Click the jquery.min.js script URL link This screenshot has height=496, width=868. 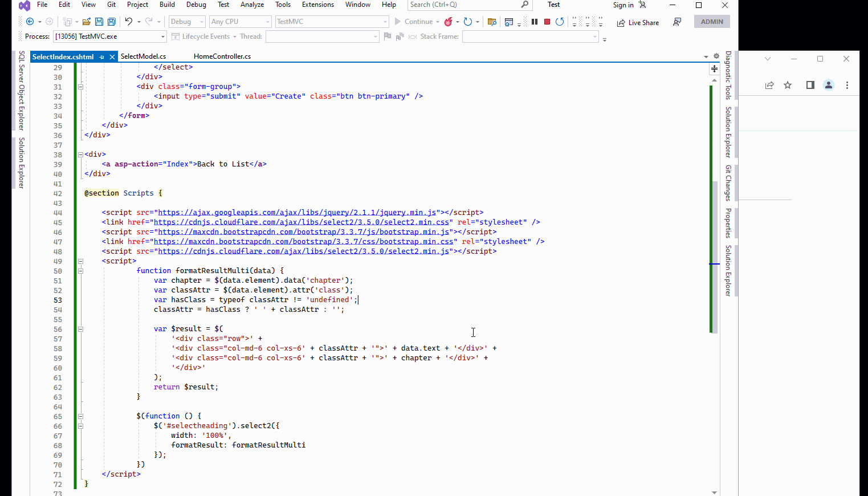[x=297, y=213]
